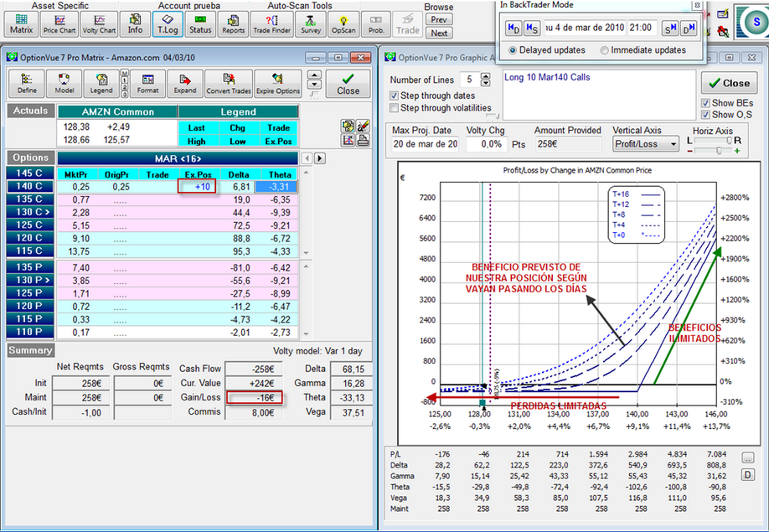The image size is (769, 532).
Task: Click the Max Proj. Date field
Action: pyautogui.click(x=425, y=144)
